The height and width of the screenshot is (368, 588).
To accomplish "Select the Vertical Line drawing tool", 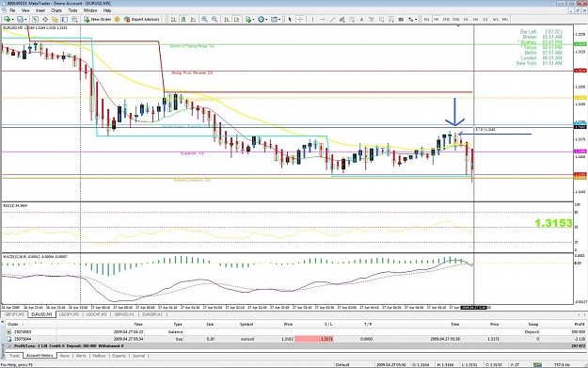I will 312,19.
